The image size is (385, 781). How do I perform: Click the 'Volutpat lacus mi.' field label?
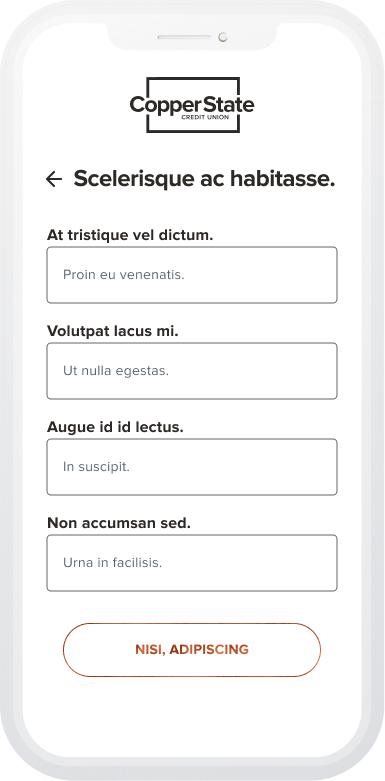[113, 331]
